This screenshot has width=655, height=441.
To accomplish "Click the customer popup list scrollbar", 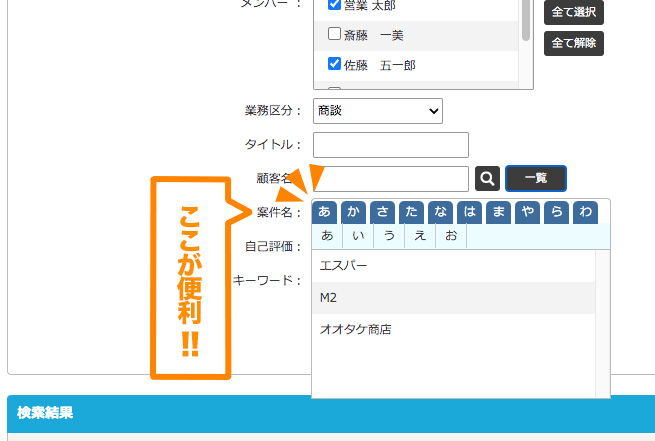I will 602,324.
